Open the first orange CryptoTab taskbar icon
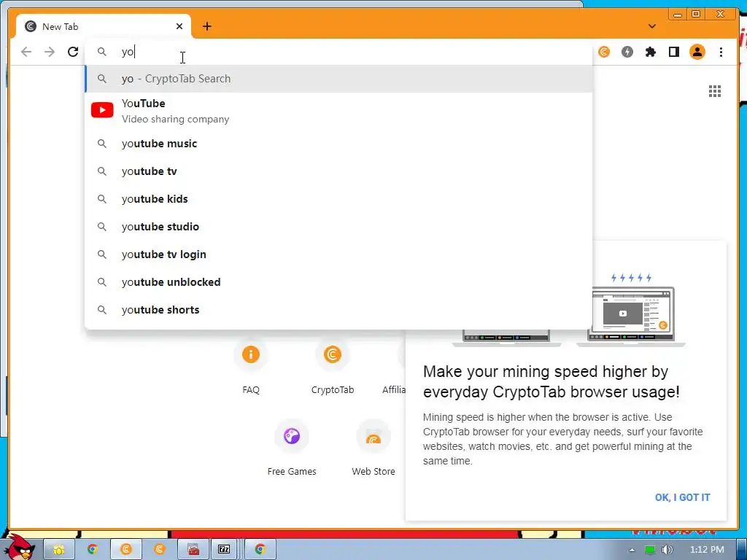 click(x=125, y=550)
